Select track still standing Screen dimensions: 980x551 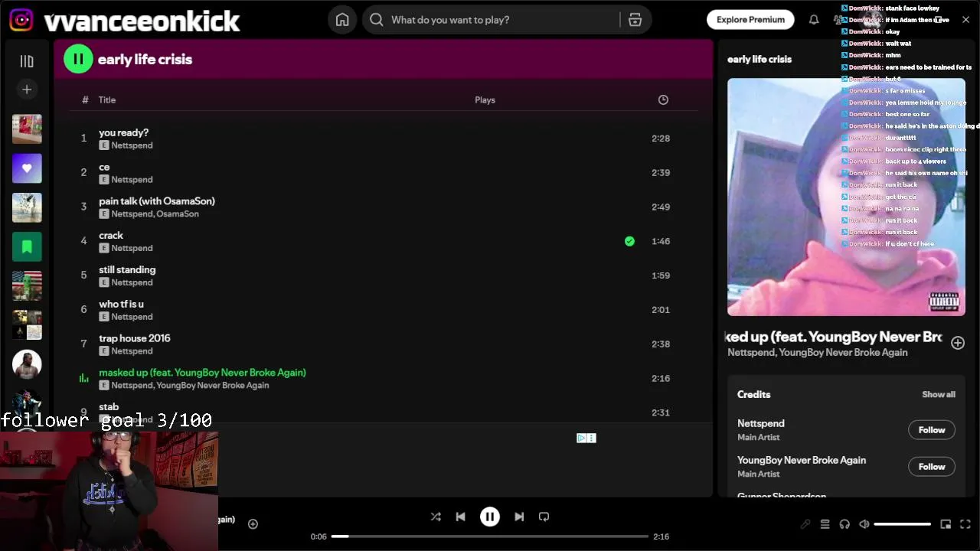(x=127, y=270)
